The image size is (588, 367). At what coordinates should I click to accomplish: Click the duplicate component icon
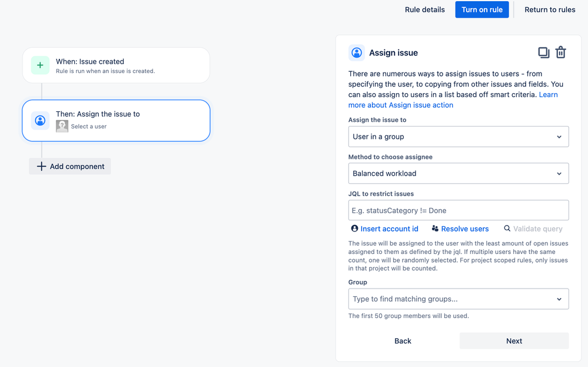543,52
